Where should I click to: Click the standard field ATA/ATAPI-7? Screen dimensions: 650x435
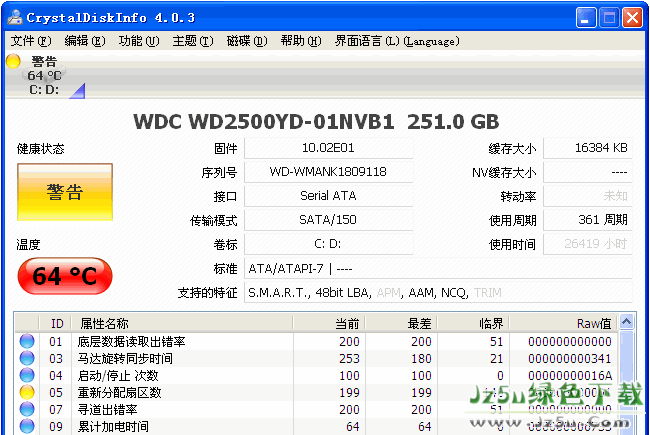pos(438,269)
